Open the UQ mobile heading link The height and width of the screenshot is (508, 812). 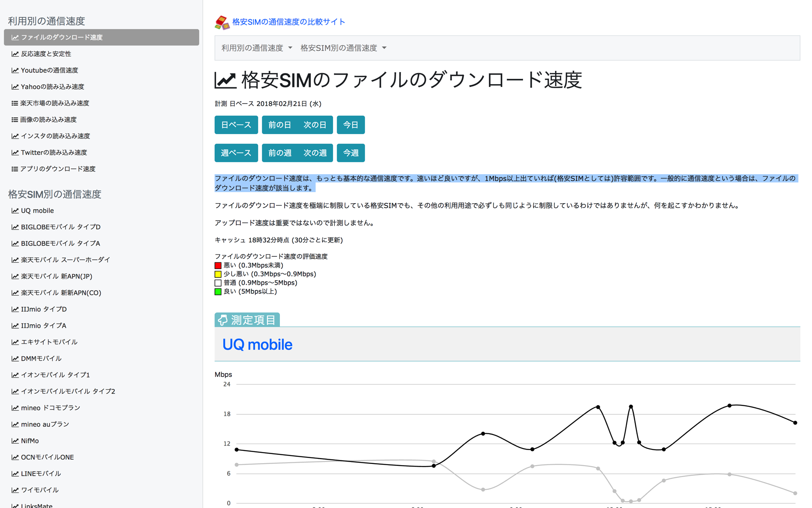point(257,344)
